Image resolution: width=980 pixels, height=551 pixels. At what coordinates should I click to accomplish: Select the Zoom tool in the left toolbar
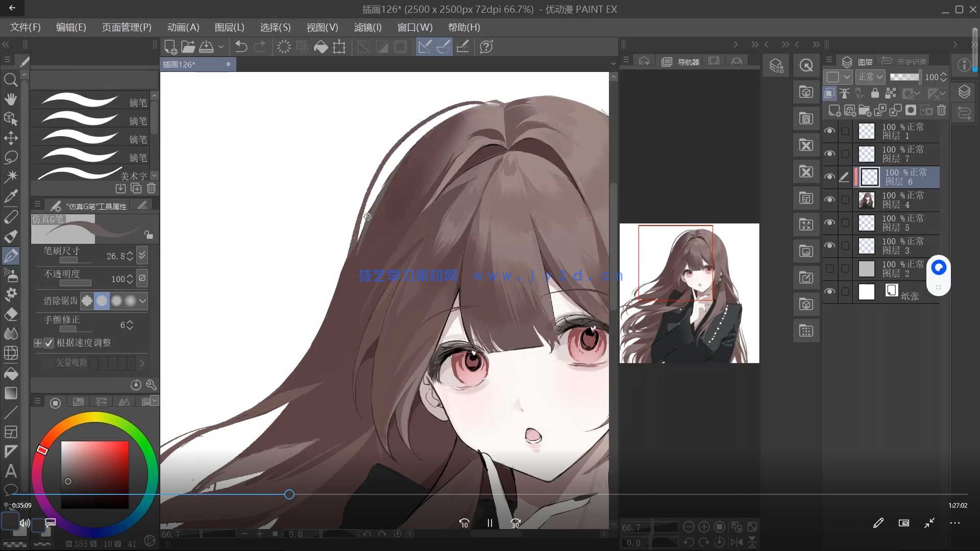tap(11, 80)
